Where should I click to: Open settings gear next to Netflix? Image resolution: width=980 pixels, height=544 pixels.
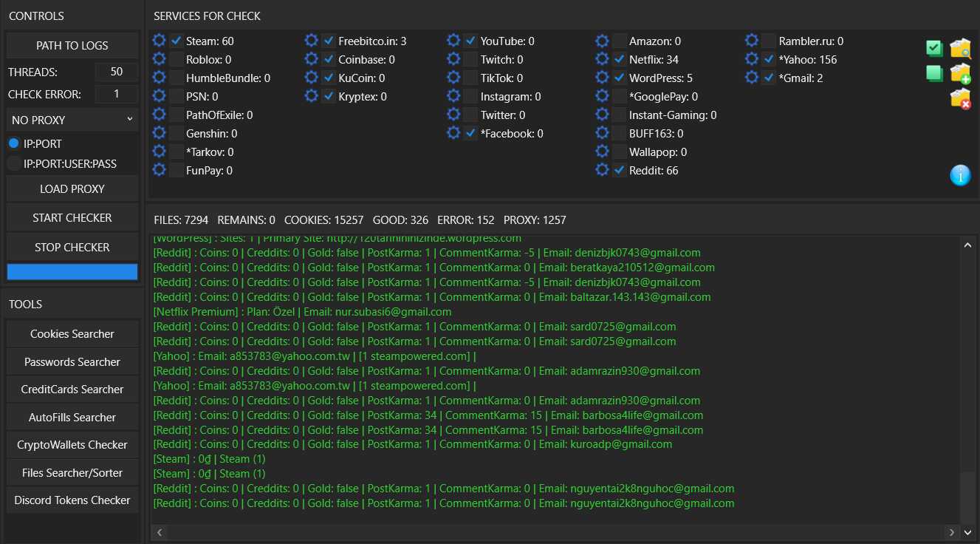tap(602, 59)
